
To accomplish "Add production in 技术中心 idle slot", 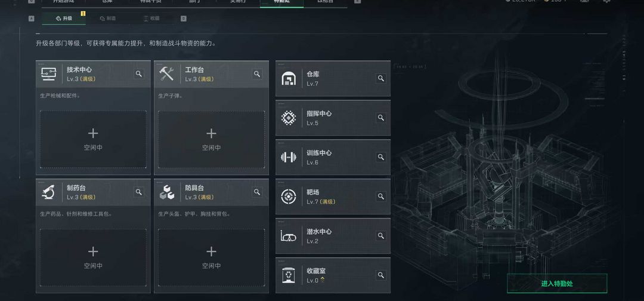I will click(93, 139).
